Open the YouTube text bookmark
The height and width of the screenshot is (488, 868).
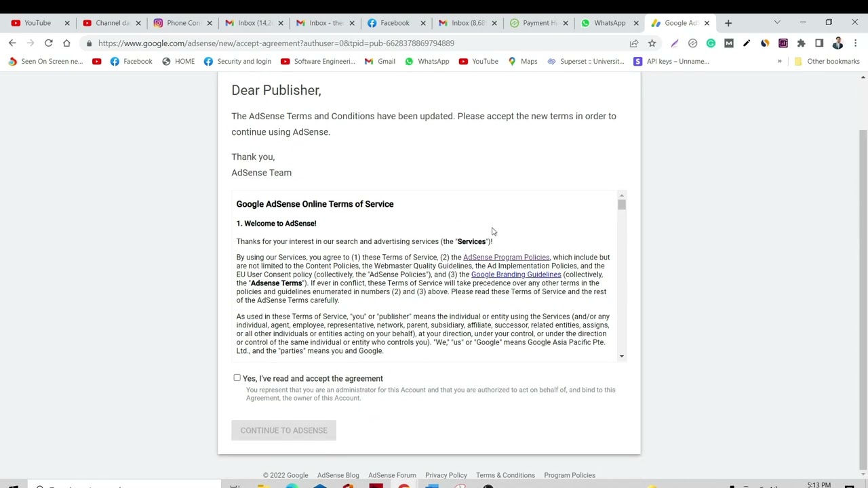(x=479, y=62)
